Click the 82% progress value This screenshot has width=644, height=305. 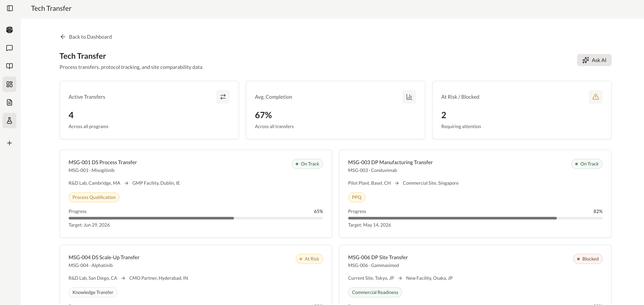[598, 211]
